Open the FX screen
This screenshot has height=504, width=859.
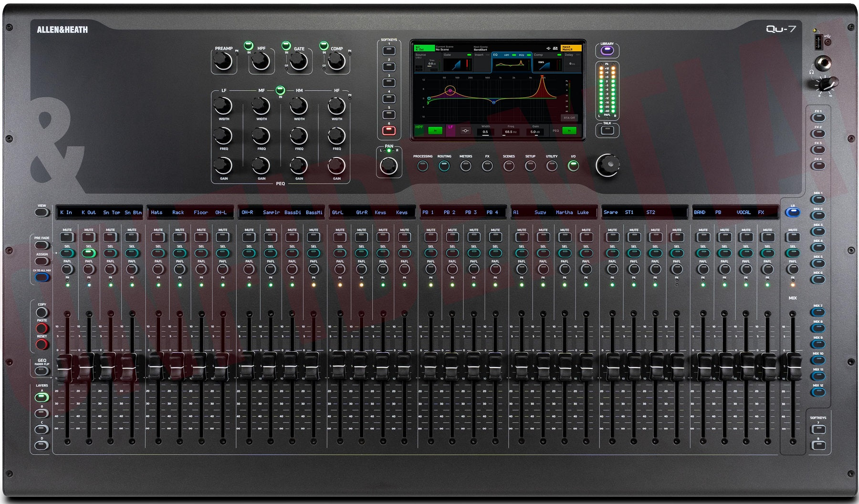pyautogui.click(x=487, y=166)
